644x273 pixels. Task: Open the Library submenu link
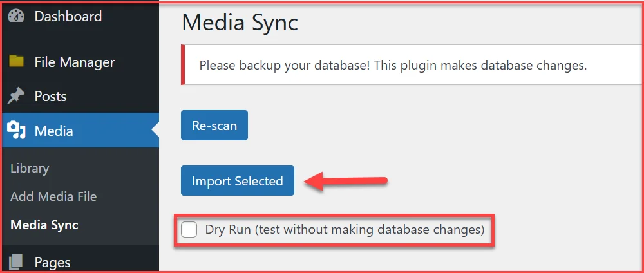(x=30, y=168)
